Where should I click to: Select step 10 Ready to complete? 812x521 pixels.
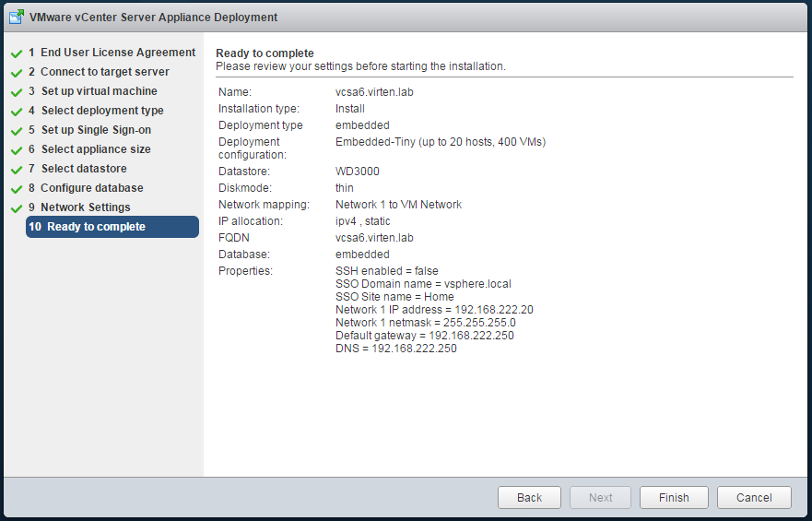pos(112,227)
